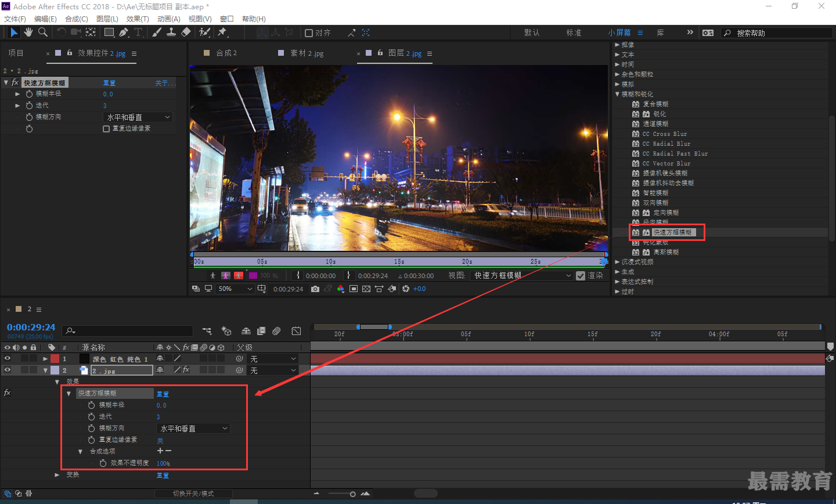Click 关于 link in effect controls
Screen dimensions: 836x504
point(164,83)
